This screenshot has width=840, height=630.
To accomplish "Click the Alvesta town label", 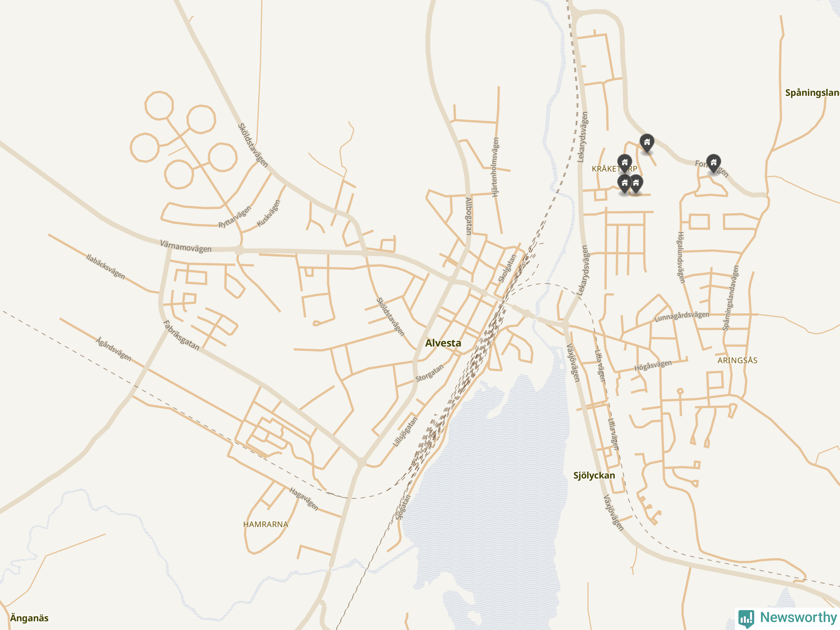I will 443,343.
